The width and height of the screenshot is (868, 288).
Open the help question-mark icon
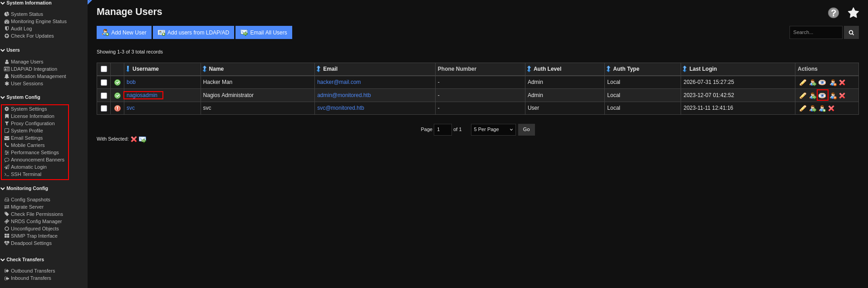click(834, 13)
